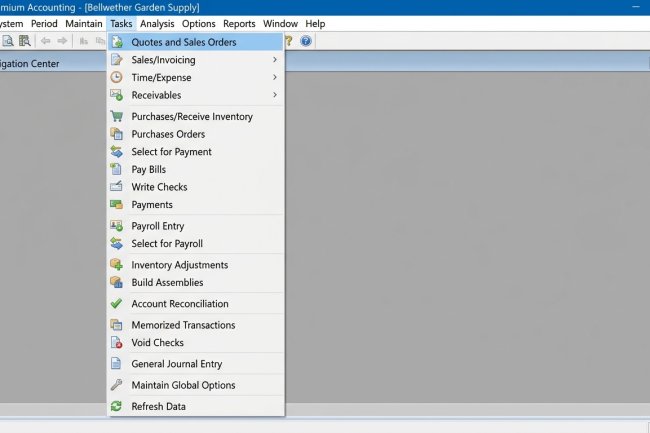Click the Build Assemblies icon
This screenshot has width=650, height=433.
click(x=116, y=282)
